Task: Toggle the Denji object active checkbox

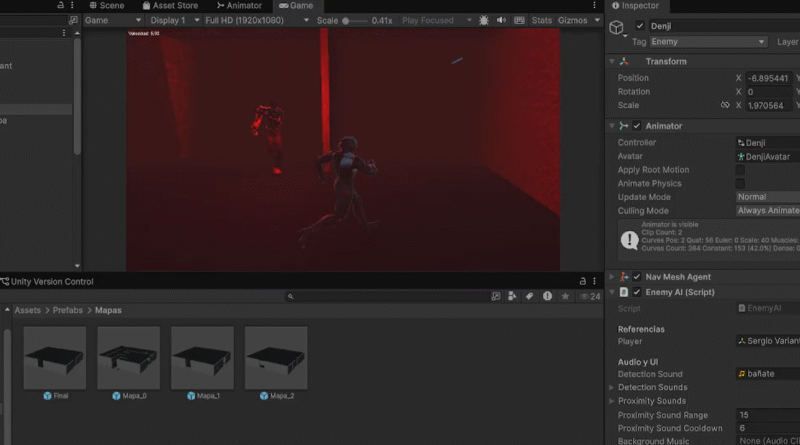Action: point(639,26)
